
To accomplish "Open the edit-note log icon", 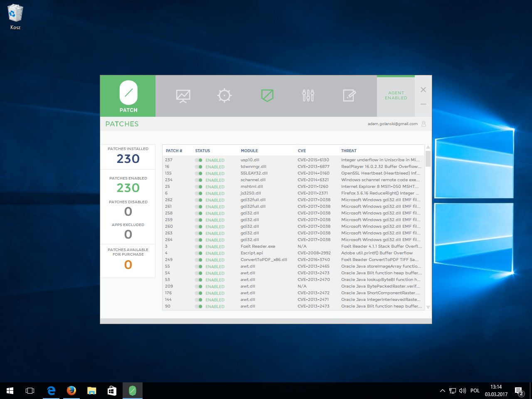I will (x=350, y=96).
